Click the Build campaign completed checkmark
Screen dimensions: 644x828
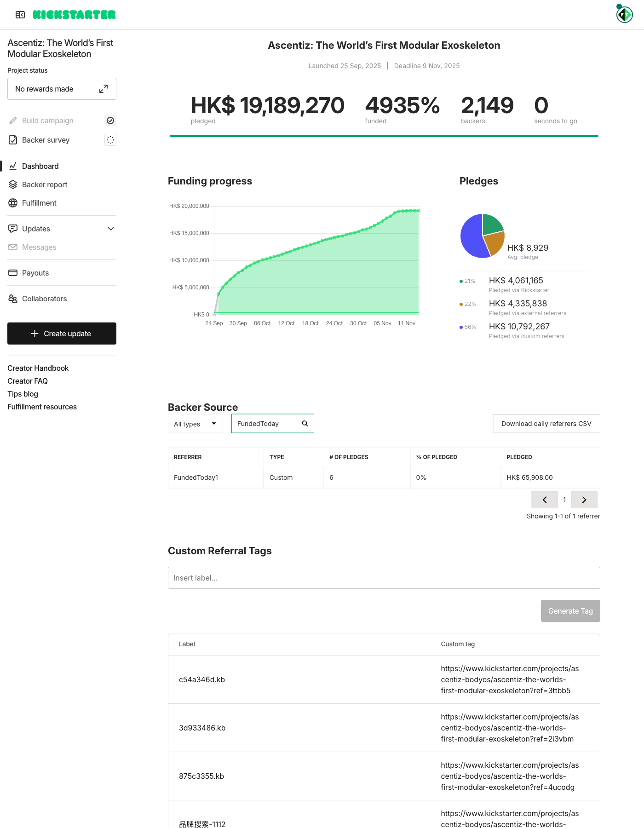tap(110, 121)
